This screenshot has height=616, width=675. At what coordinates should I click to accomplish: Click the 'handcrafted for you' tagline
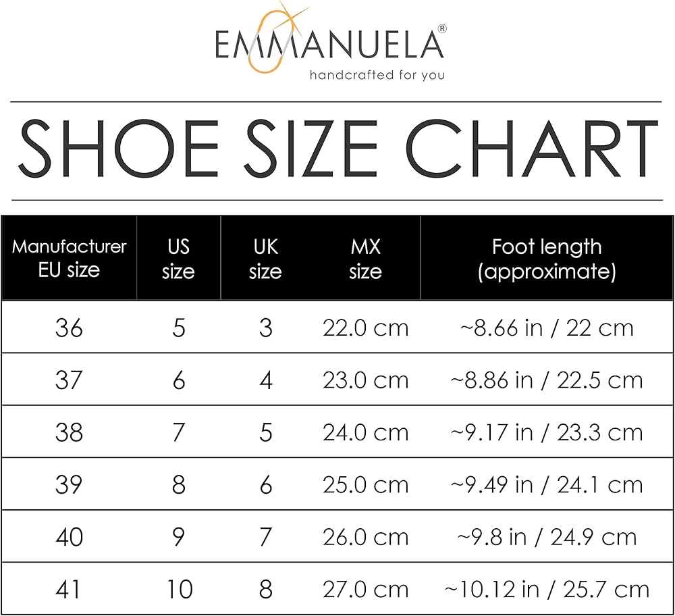point(377,75)
